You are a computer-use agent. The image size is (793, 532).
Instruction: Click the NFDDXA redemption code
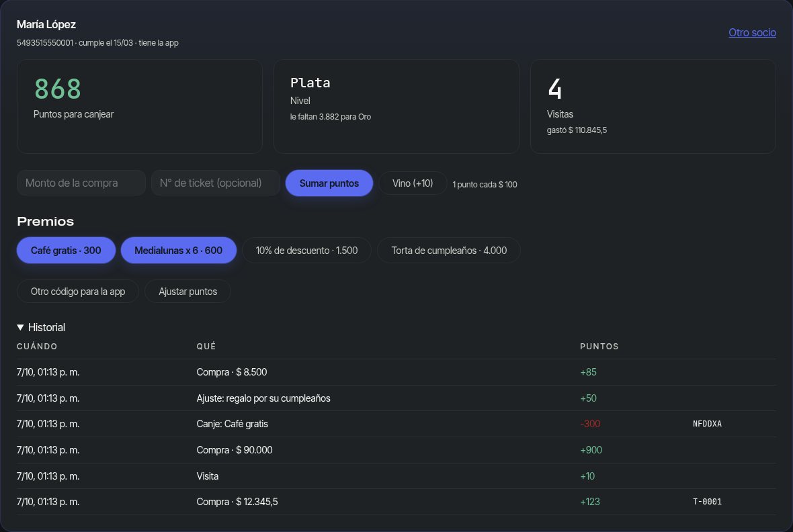(707, 424)
